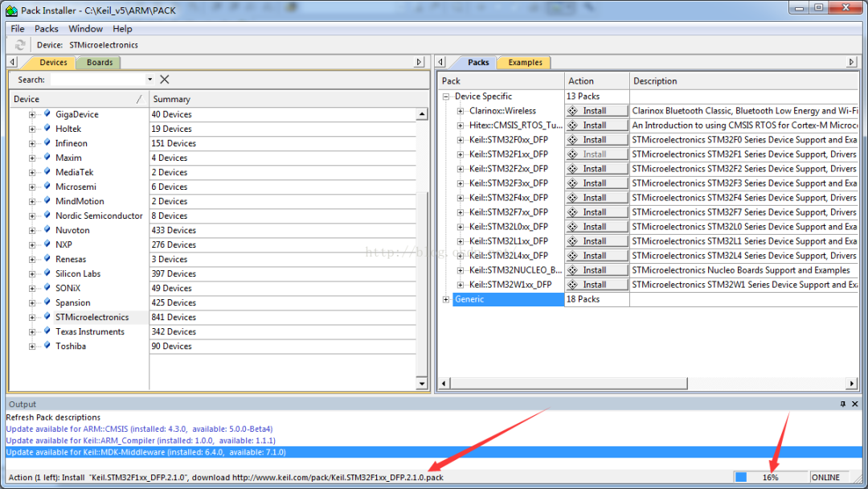Click the vendor icon beside Silicon Labs
Screen dimensions: 868x489
pos(47,273)
